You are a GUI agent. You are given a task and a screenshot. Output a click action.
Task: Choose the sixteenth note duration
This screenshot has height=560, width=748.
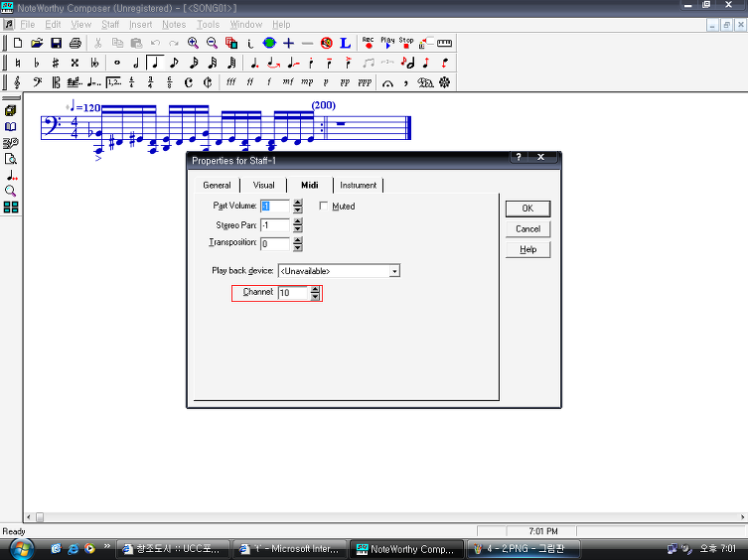pyautogui.click(x=193, y=63)
